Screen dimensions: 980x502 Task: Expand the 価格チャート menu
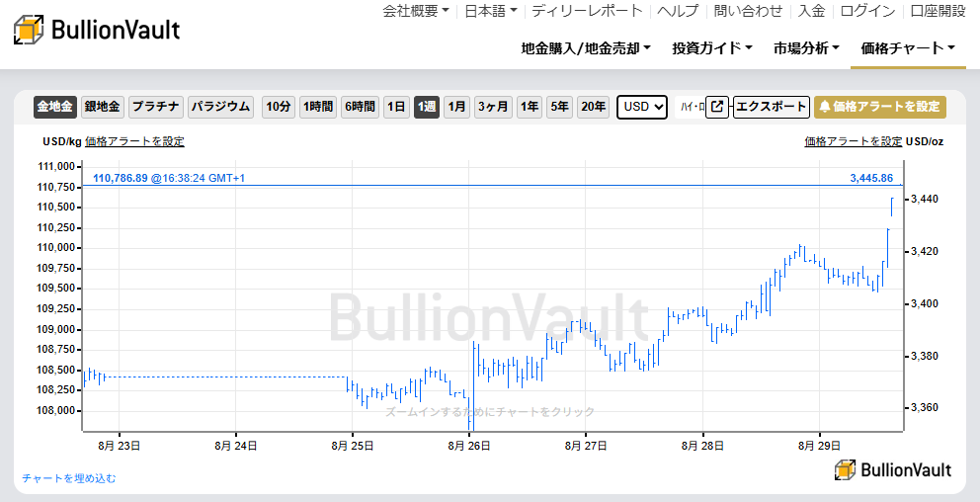click(x=908, y=48)
